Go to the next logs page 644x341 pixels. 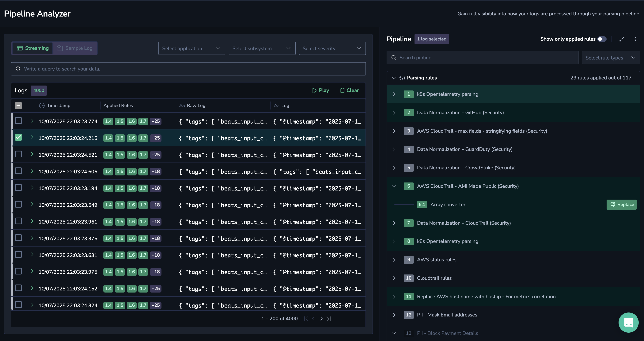point(321,319)
